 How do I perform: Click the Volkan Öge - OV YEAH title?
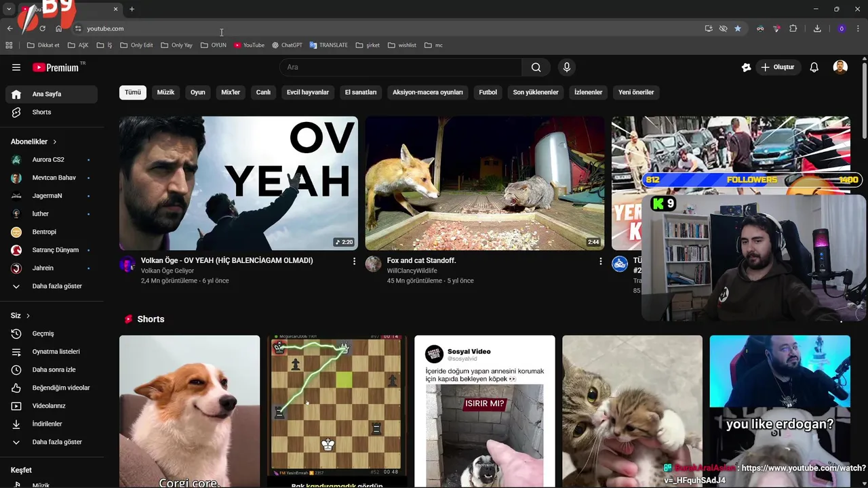pyautogui.click(x=227, y=260)
